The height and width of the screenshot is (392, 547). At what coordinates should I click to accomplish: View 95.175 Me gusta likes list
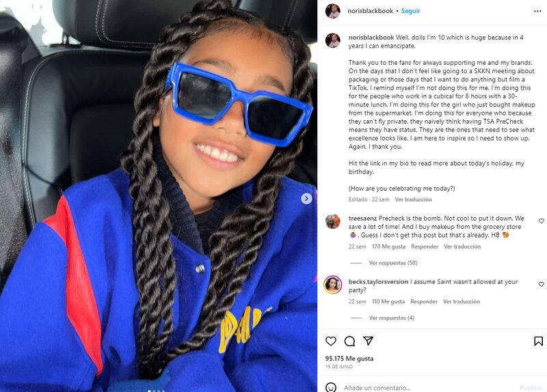[x=349, y=359]
